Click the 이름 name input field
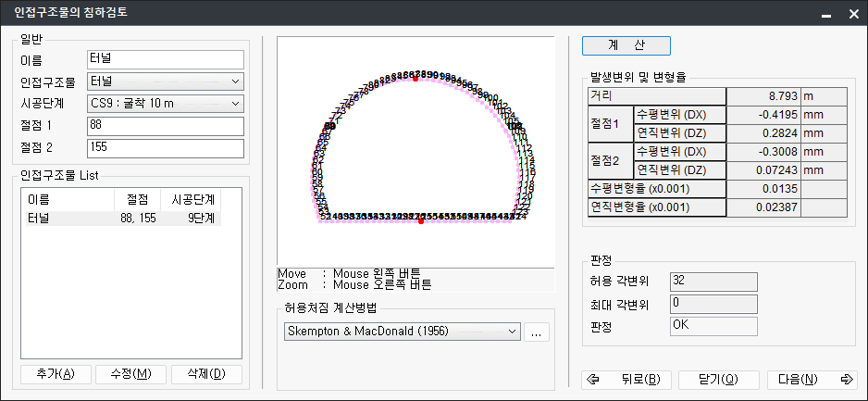The image size is (868, 401). coord(164,59)
